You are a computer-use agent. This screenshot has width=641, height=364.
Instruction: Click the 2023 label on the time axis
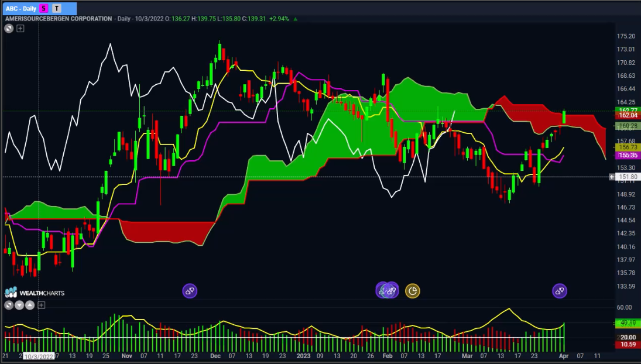coord(303,356)
